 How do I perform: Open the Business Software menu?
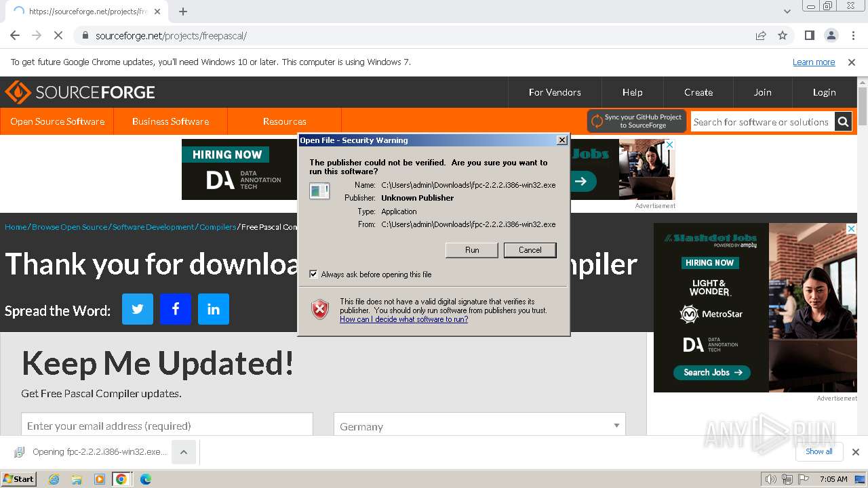click(170, 121)
